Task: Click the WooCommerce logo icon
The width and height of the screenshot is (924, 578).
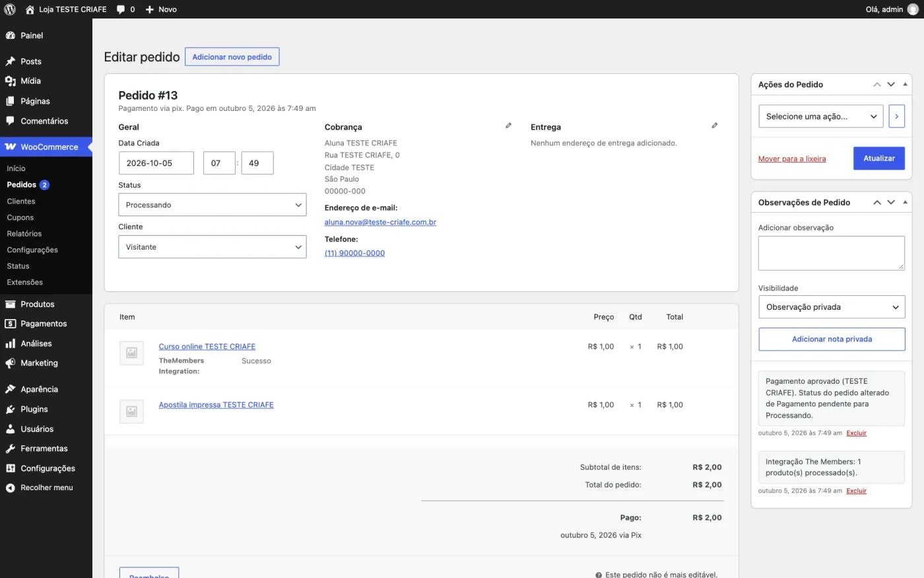Action: [x=11, y=147]
